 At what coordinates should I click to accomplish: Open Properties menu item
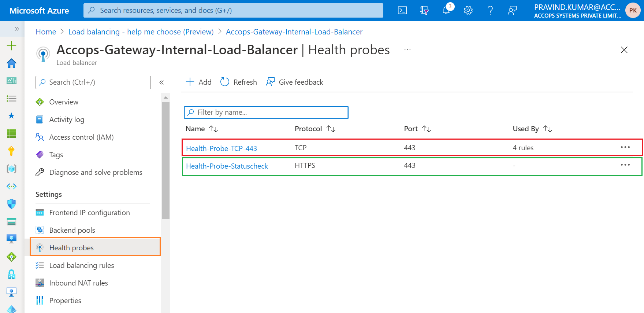coord(65,301)
